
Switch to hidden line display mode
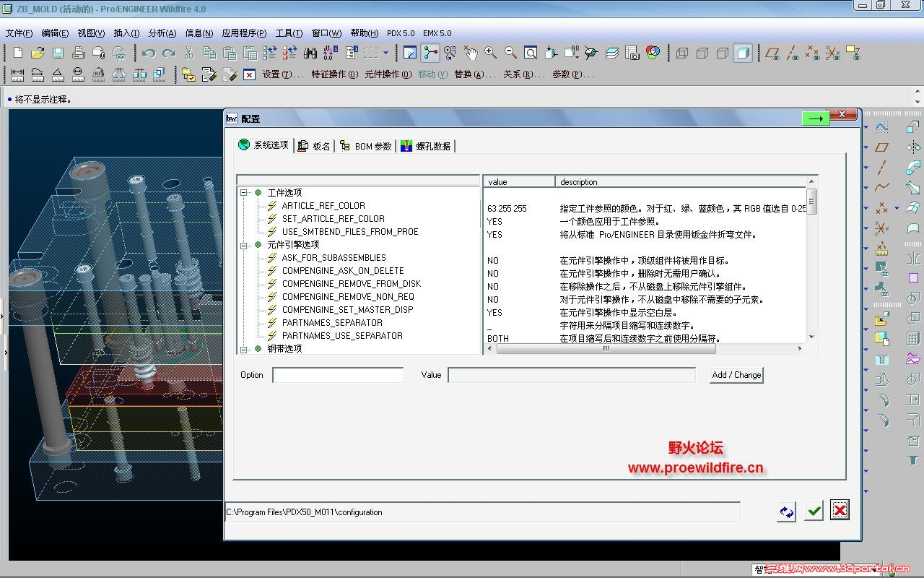702,53
